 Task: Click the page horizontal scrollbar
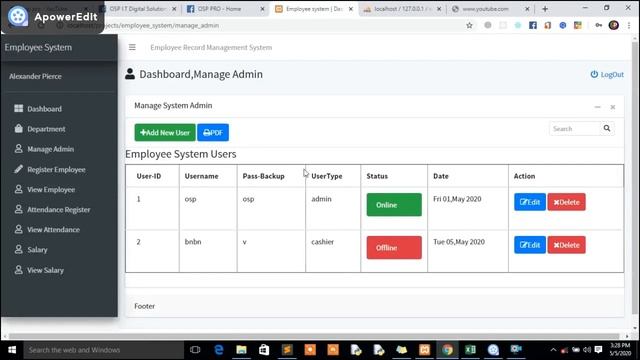coord(314,336)
